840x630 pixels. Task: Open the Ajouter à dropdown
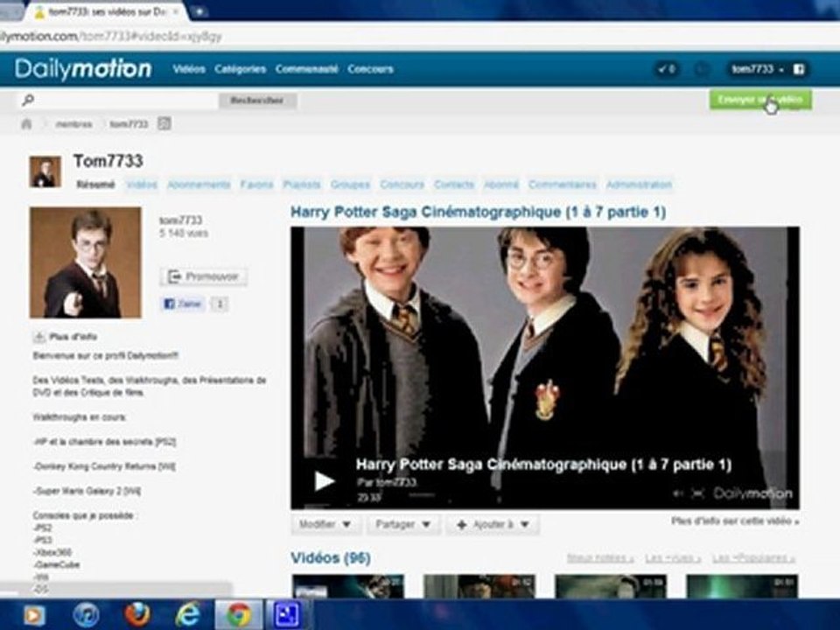[x=493, y=524]
